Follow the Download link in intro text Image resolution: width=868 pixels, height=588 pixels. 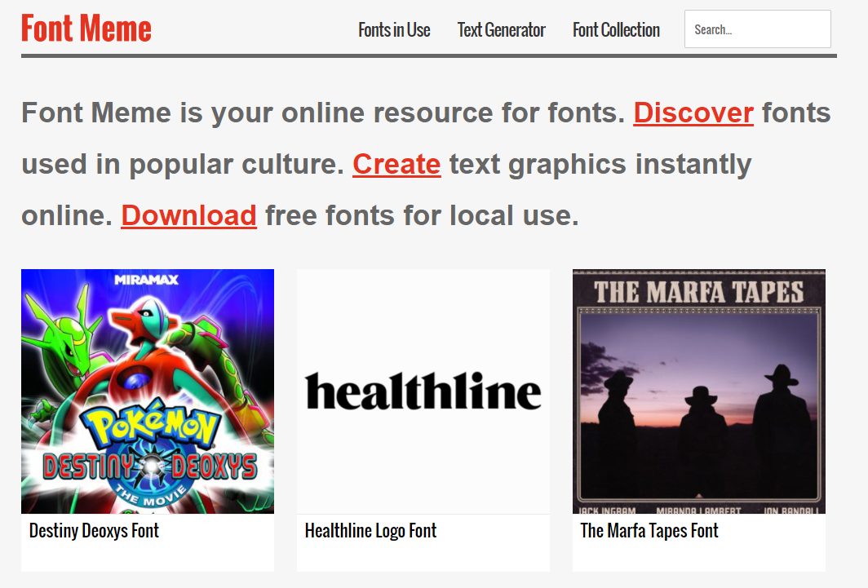tap(188, 215)
